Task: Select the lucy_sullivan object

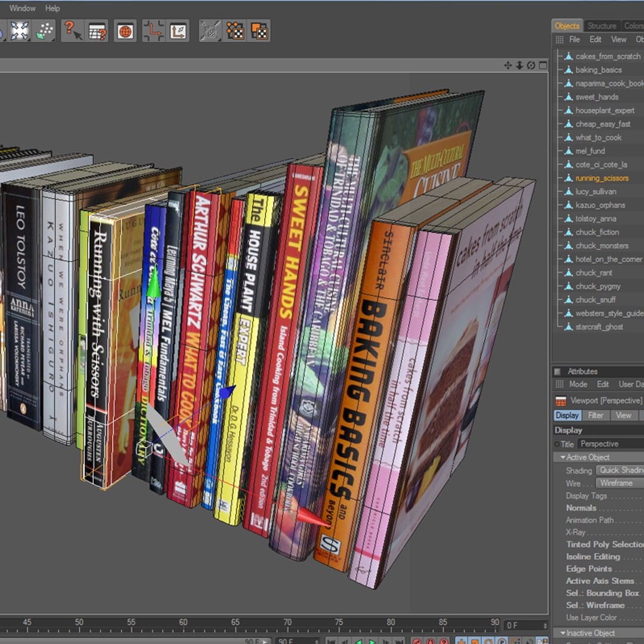Action: click(x=596, y=192)
